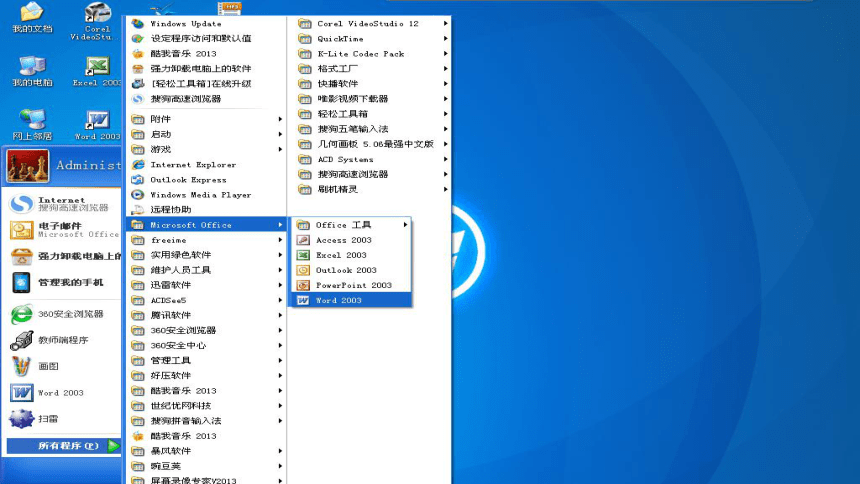Open the 实用绿色软件 folder

(206, 255)
